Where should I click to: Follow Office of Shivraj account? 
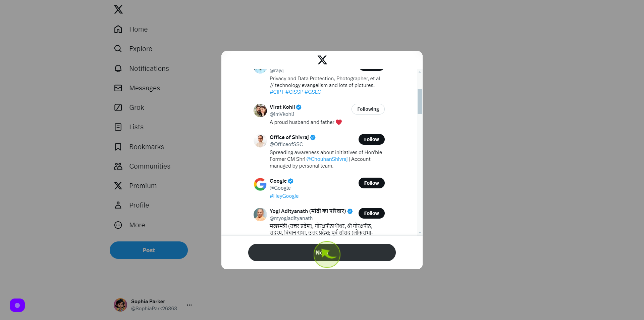point(371,139)
